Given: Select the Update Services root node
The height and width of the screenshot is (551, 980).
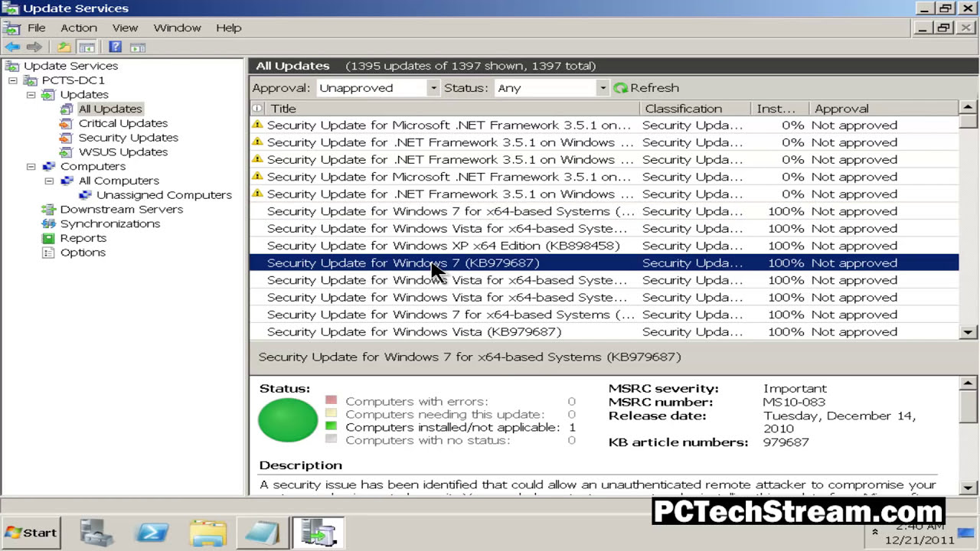Looking at the screenshot, I should [x=70, y=66].
